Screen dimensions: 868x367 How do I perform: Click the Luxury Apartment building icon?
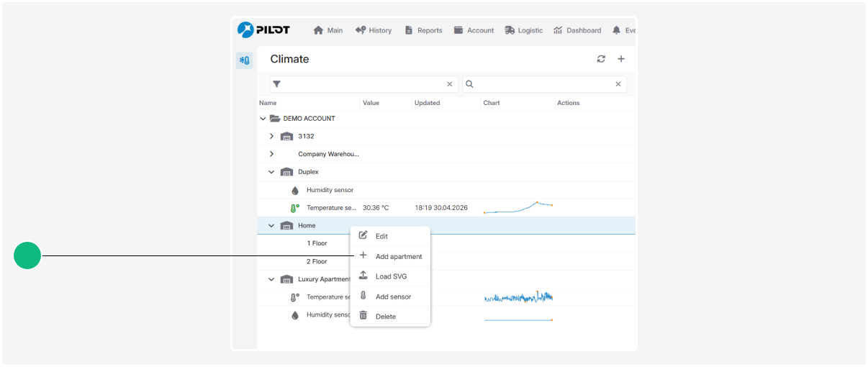point(286,279)
